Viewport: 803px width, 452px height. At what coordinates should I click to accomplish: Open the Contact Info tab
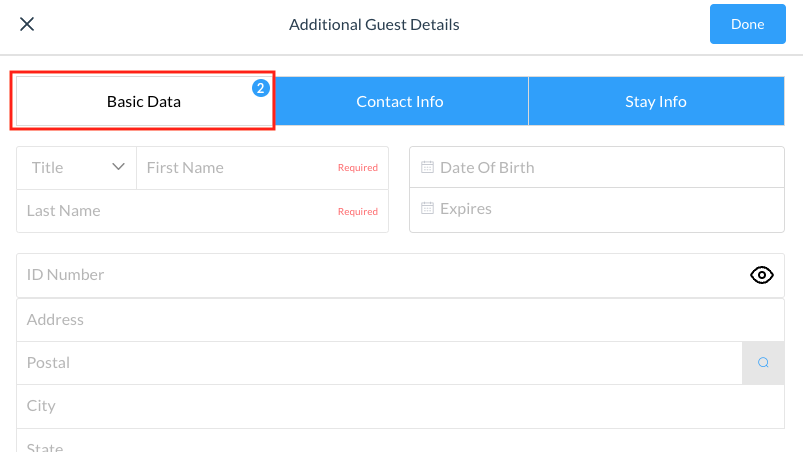click(x=400, y=101)
